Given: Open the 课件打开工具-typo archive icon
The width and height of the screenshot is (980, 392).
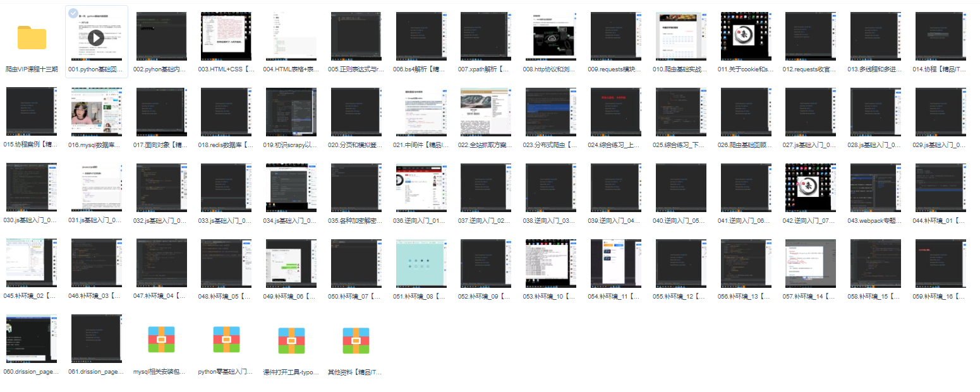Looking at the screenshot, I should [x=291, y=340].
